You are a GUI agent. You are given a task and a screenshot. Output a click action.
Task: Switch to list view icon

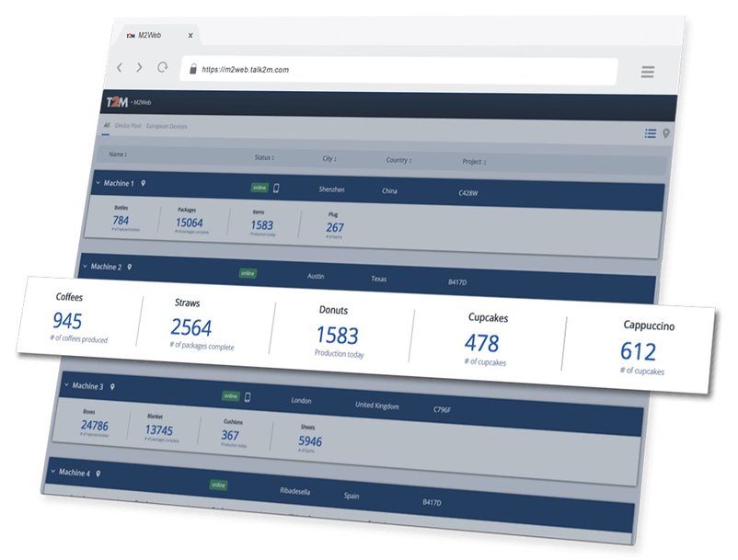651,133
